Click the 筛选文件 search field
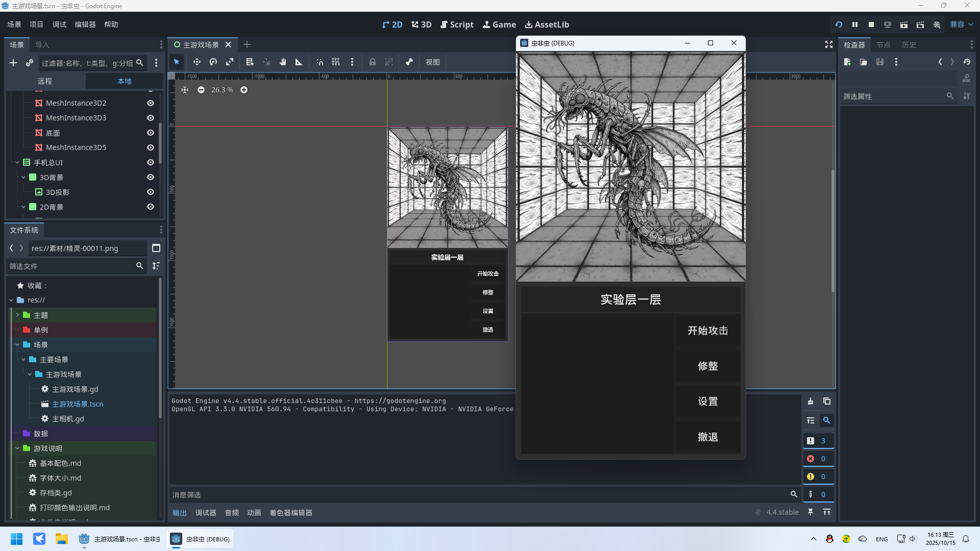 point(71,266)
